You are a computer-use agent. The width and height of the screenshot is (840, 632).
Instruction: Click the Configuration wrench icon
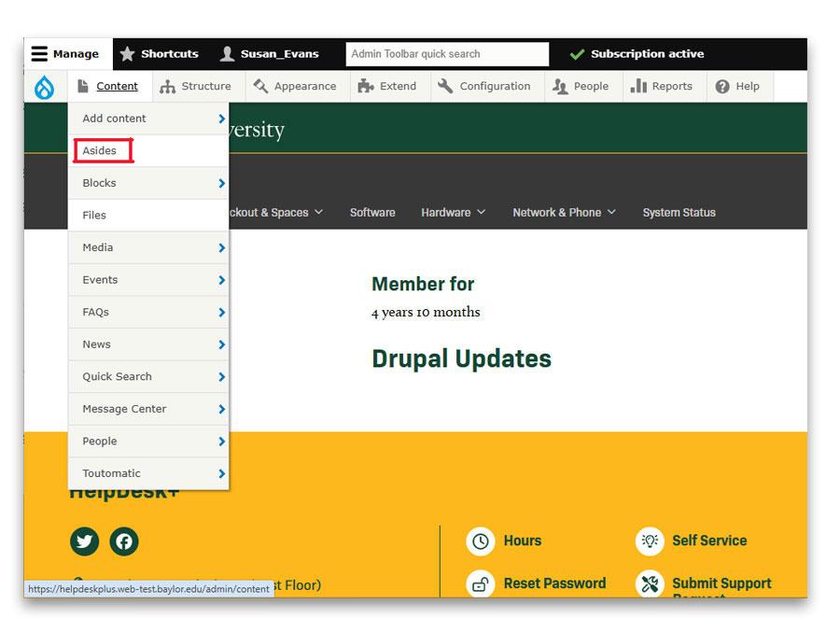pos(445,86)
